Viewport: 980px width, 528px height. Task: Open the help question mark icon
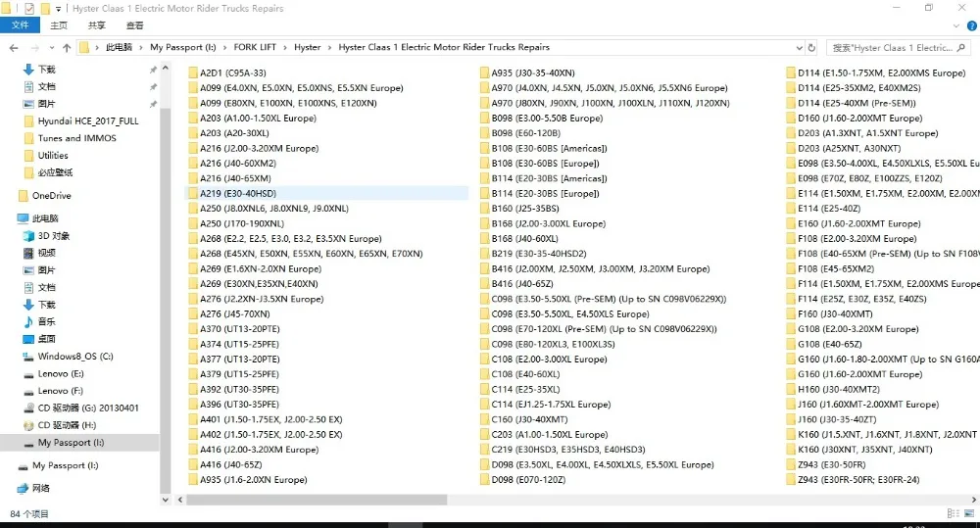972,25
